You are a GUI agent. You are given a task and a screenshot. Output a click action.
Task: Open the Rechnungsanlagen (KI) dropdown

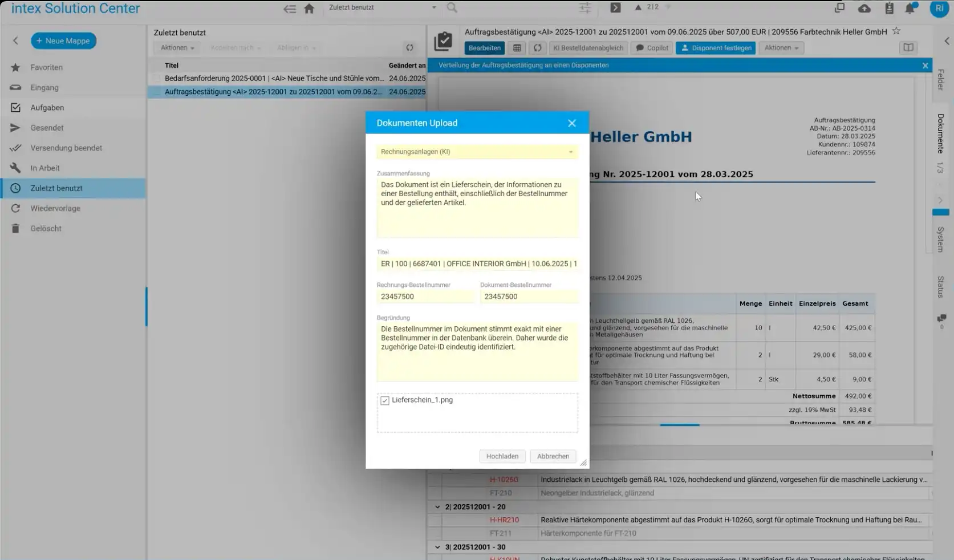click(x=477, y=152)
